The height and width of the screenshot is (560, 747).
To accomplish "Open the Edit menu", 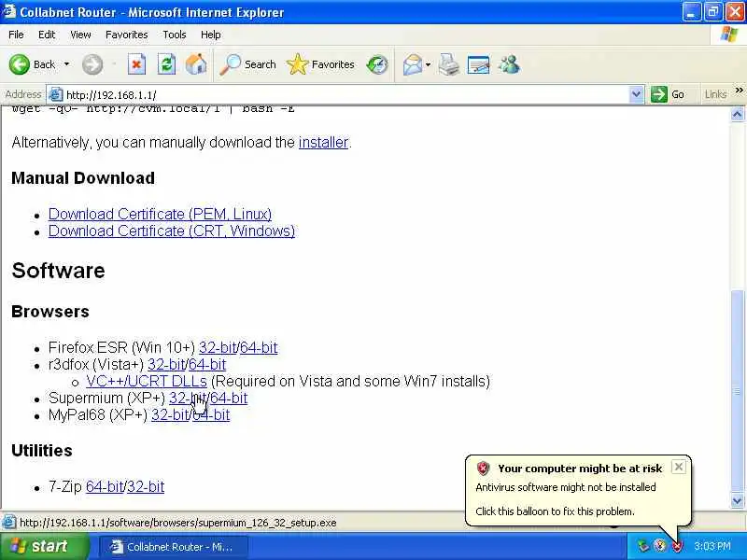I will click(x=47, y=35).
